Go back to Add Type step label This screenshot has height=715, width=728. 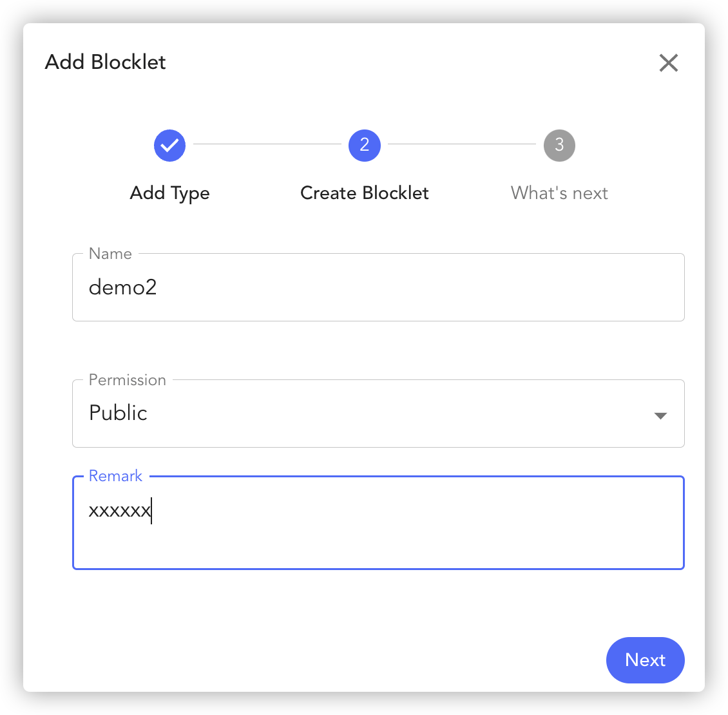tap(170, 193)
